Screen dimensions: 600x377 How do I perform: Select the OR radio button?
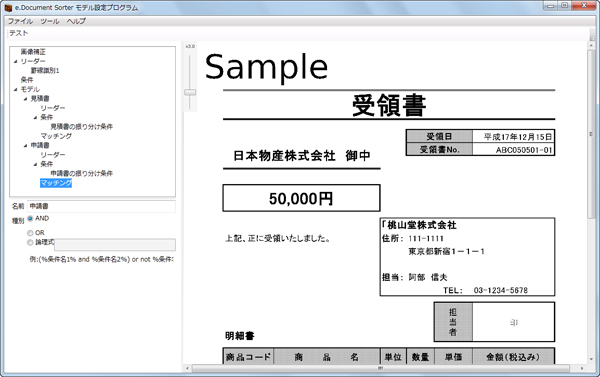pyautogui.click(x=30, y=233)
